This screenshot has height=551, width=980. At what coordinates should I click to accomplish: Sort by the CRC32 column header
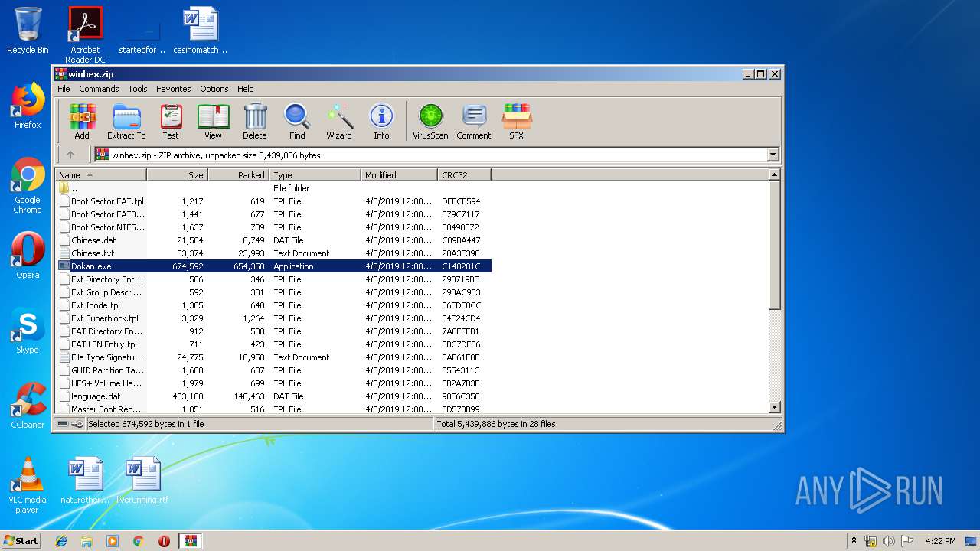coord(464,175)
